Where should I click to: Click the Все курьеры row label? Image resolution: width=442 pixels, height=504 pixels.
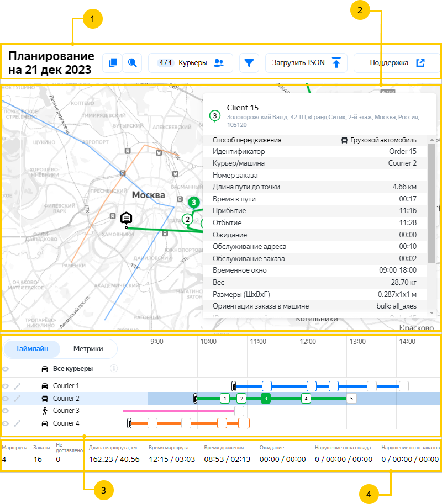(72, 368)
